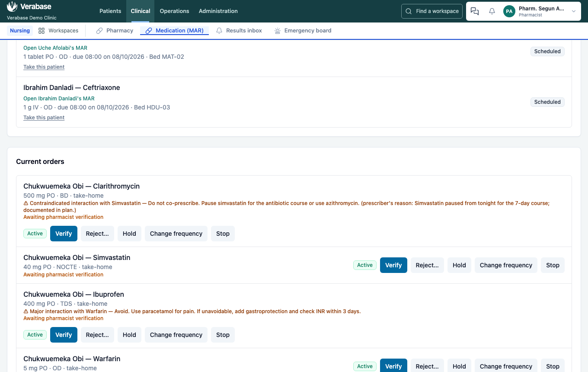The height and width of the screenshot is (372, 588).
Task: Change frequency of Simvastatin order
Action: [x=506, y=265]
